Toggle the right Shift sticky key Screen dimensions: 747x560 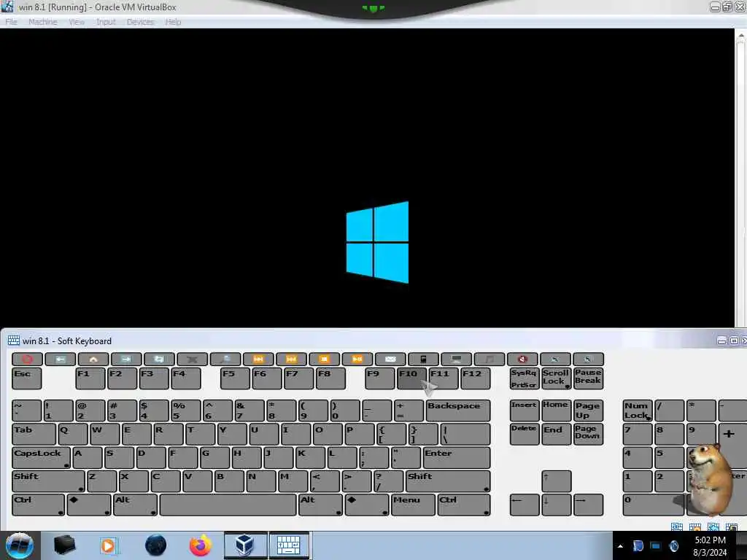[448, 481]
